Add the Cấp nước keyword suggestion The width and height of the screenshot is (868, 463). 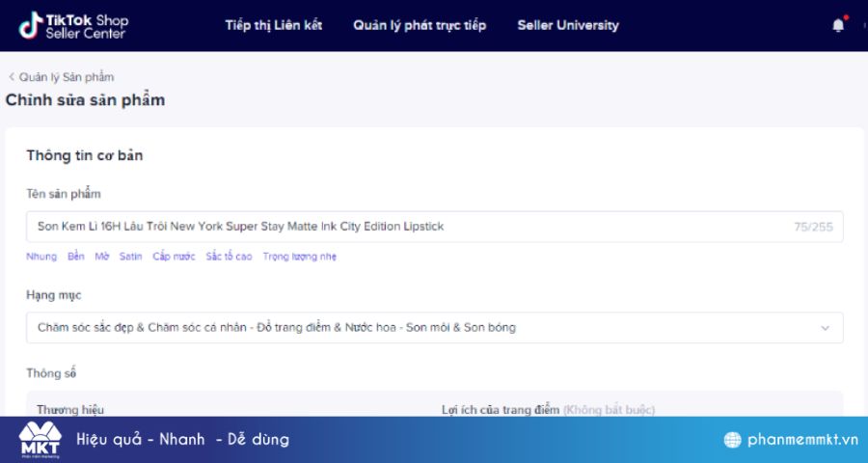[174, 257]
